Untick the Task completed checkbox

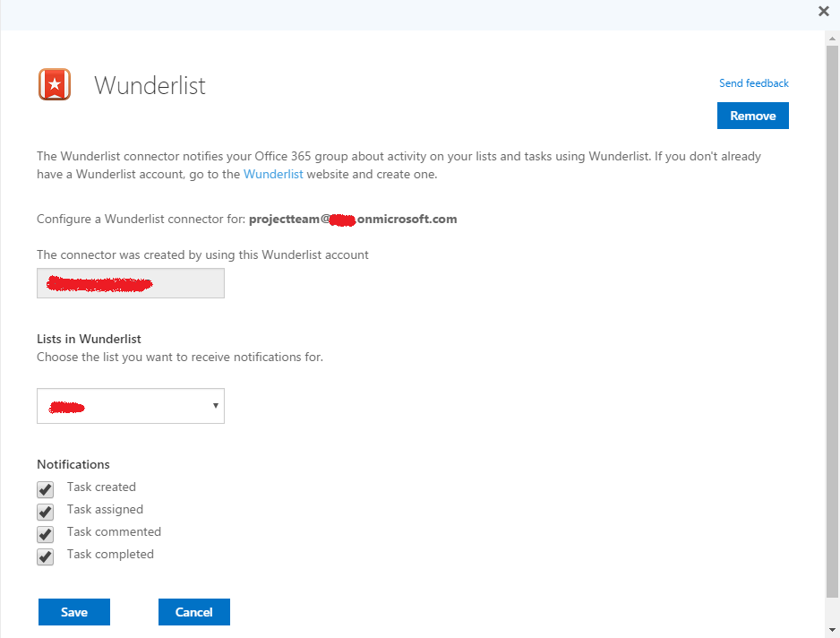pos(45,556)
